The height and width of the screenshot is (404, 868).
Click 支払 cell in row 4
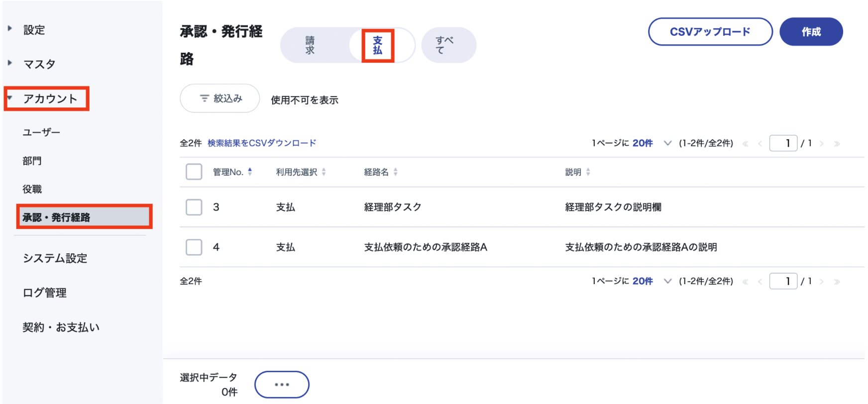286,247
